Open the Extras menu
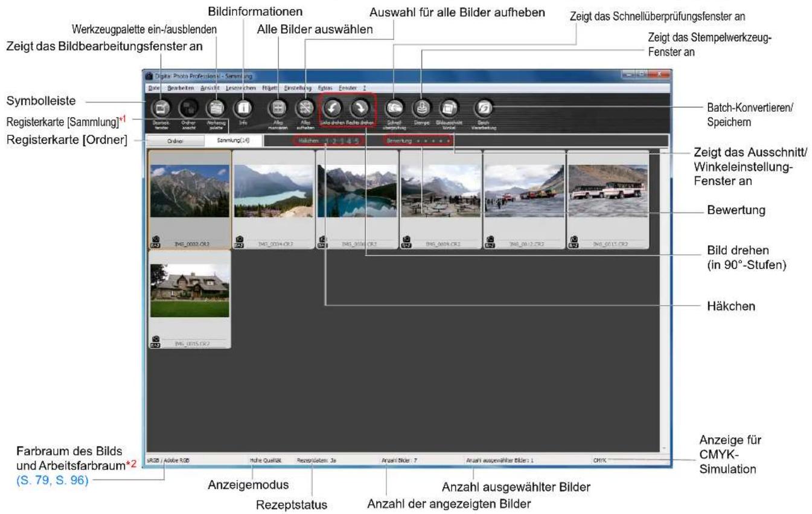Screen dimensions: 812x514 [x=325, y=88]
